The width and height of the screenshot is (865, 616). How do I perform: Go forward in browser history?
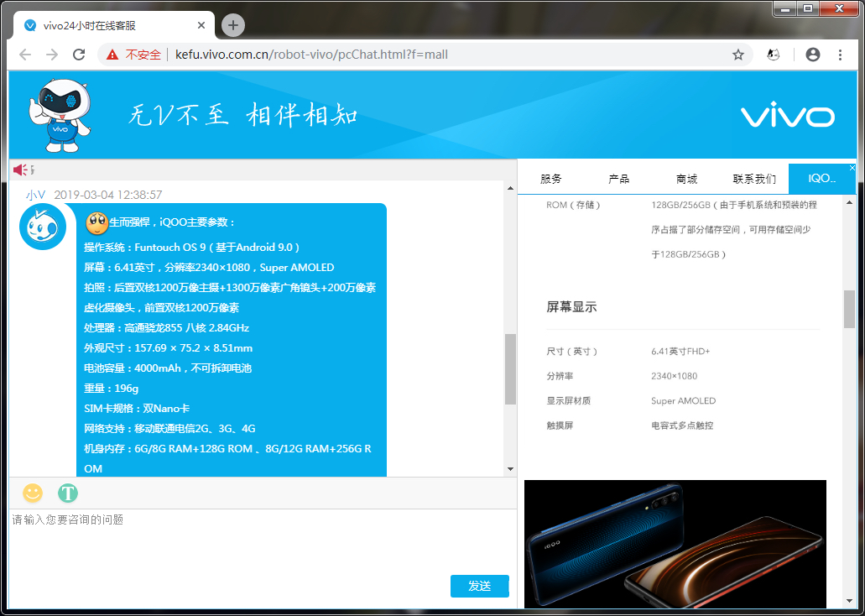(52, 55)
